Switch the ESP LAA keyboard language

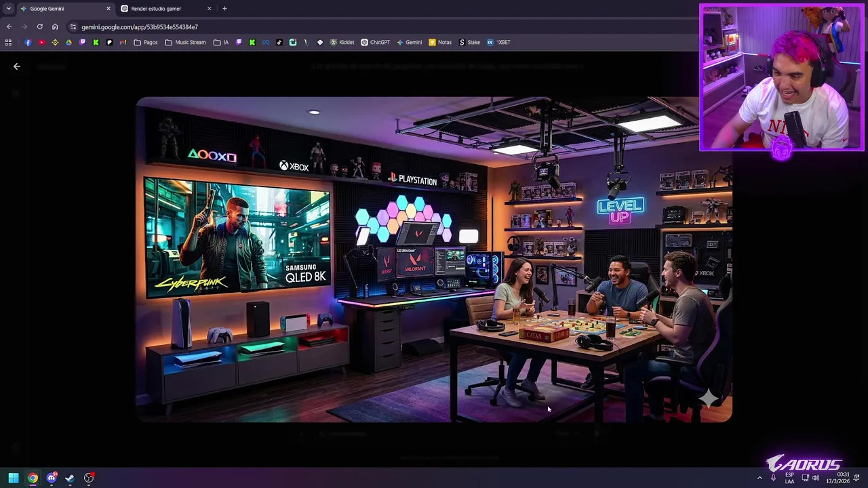(789, 478)
